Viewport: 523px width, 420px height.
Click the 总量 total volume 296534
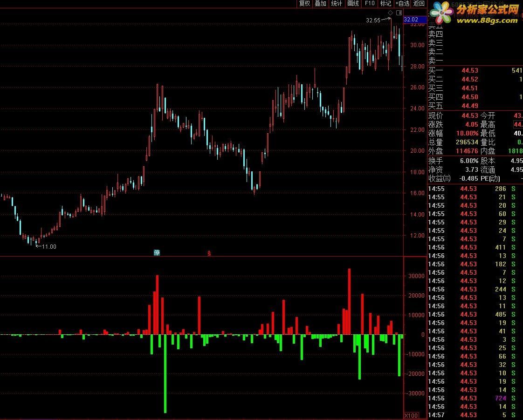coord(467,142)
